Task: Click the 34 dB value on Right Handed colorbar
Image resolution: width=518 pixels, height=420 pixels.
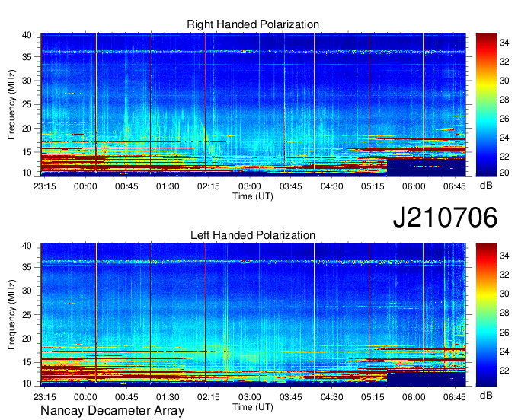Action: 504,43
